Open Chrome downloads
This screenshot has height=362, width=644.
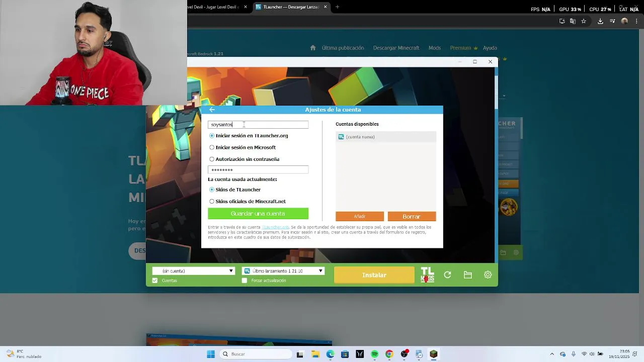click(x=600, y=21)
